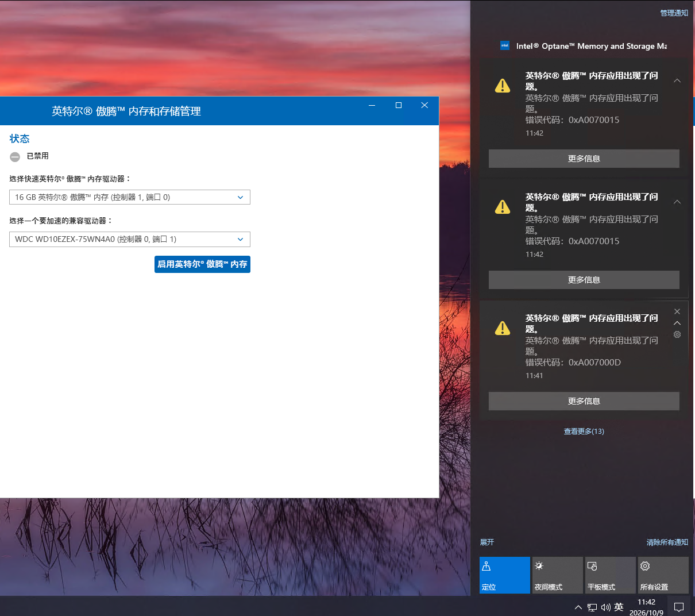Screen dimensions: 695x616
Task: Open the WDC WD10EZEX compatible drive dropdown
Action: click(x=130, y=239)
